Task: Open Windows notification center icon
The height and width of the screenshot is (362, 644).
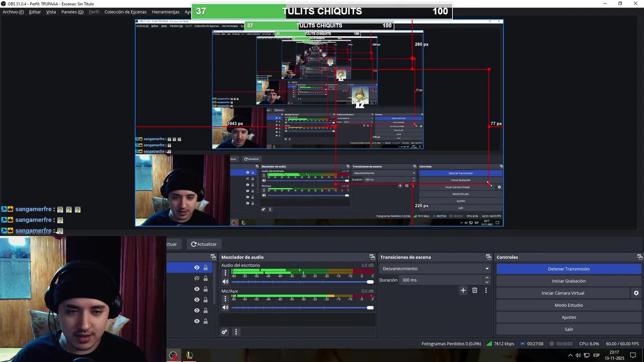Action: (x=633, y=355)
